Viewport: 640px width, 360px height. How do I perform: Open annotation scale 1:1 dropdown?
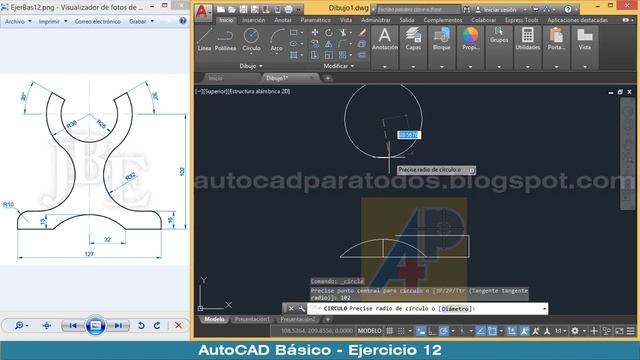point(561,331)
